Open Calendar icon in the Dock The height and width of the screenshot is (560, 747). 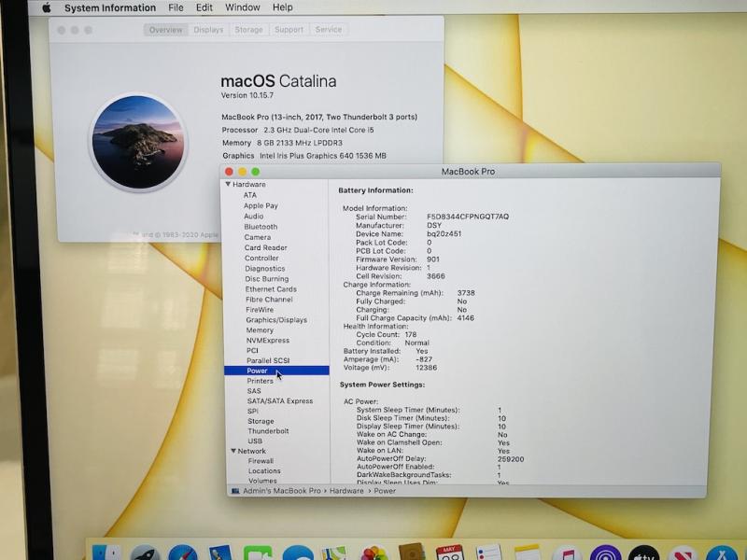click(x=449, y=553)
